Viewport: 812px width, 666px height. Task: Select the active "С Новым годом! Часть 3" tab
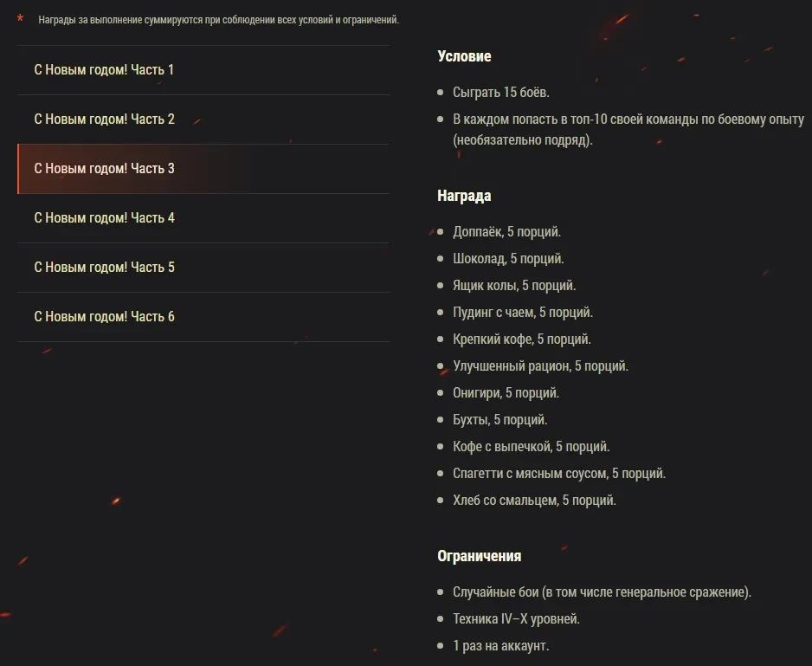(x=104, y=169)
